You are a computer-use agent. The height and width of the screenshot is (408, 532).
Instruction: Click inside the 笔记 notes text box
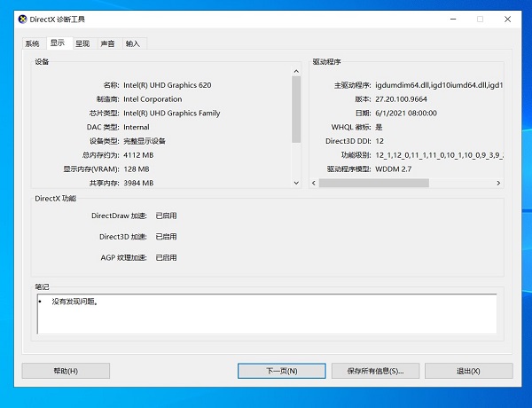(266, 314)
